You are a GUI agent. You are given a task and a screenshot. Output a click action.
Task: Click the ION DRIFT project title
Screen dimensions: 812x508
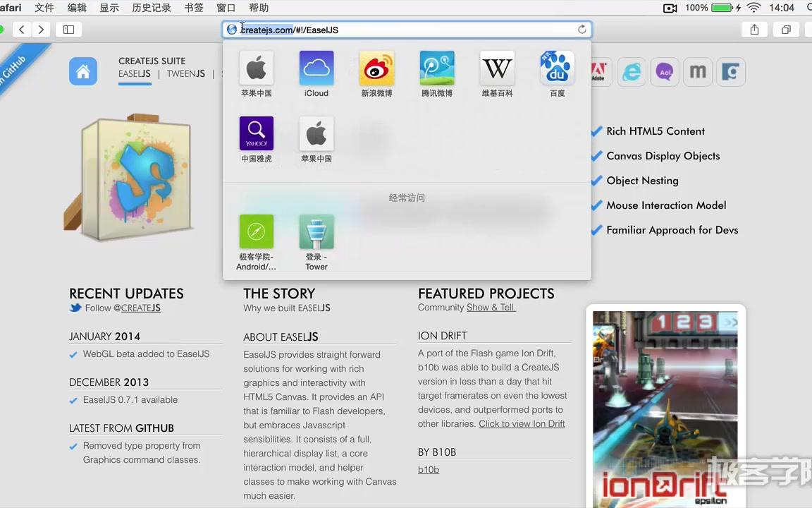442,336
